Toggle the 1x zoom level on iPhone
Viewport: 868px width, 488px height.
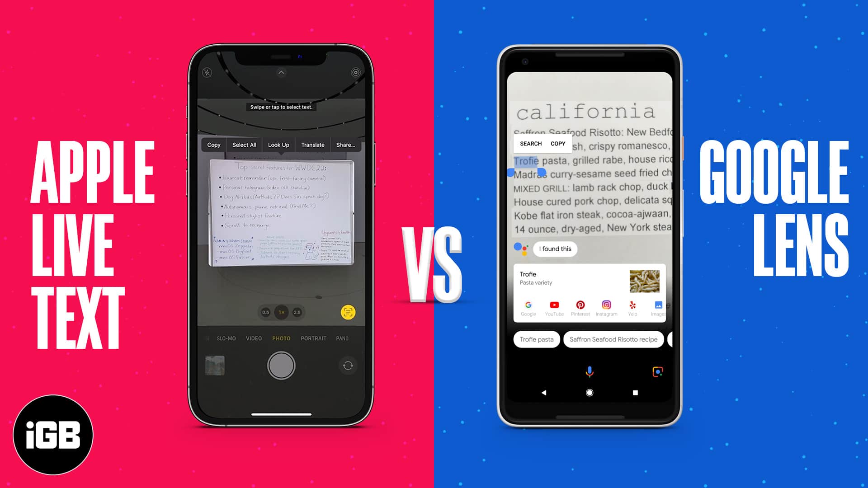281,312
